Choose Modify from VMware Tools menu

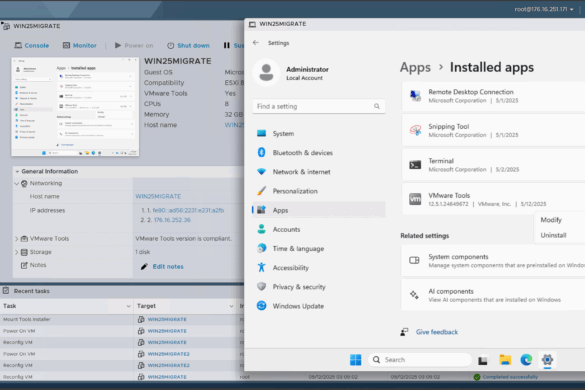(x=551, y=220)
